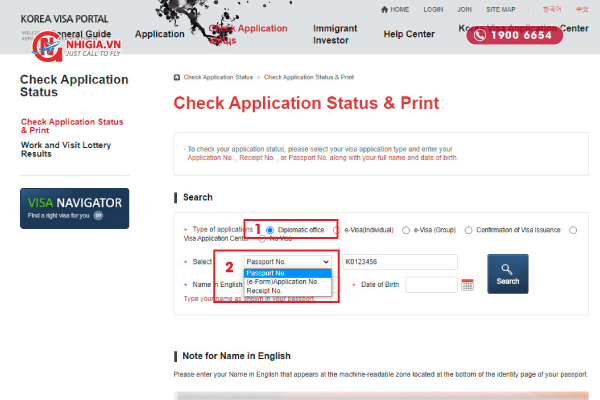Open the Immigrant Investor menu
The height and width of the screenshot is (400, 600).
click(x=334, y=34)
